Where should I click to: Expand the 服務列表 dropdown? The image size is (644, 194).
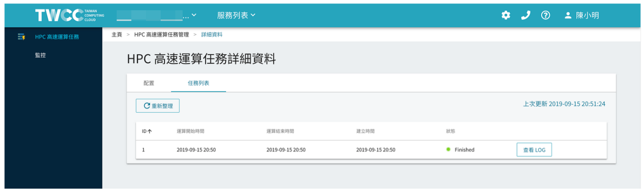coord(236,15)
